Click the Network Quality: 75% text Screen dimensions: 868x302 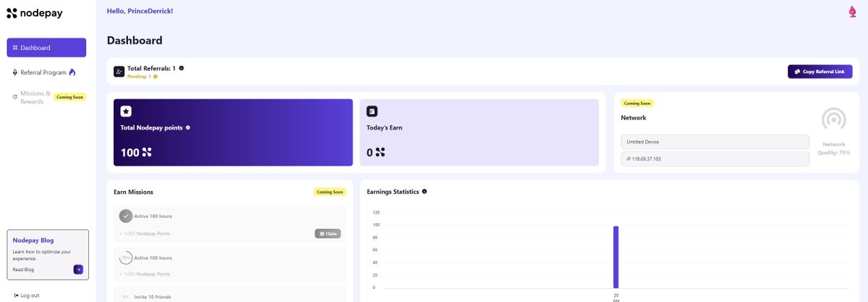[834, 148]
